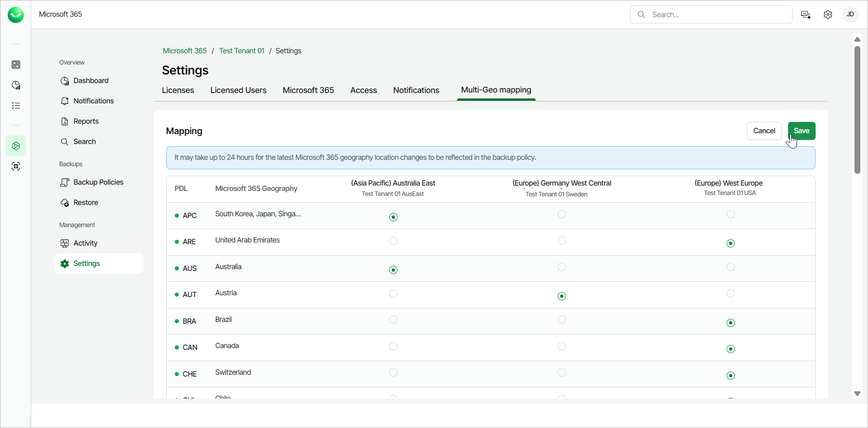Open Backup Policies in the sidebar

(x=98, y=182)
